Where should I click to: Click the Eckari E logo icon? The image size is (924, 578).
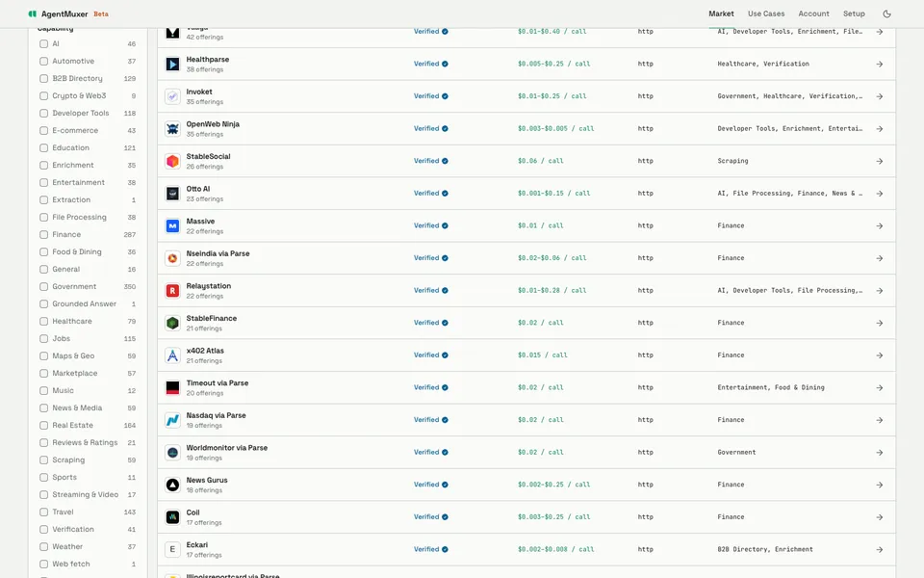pos(172,550)
